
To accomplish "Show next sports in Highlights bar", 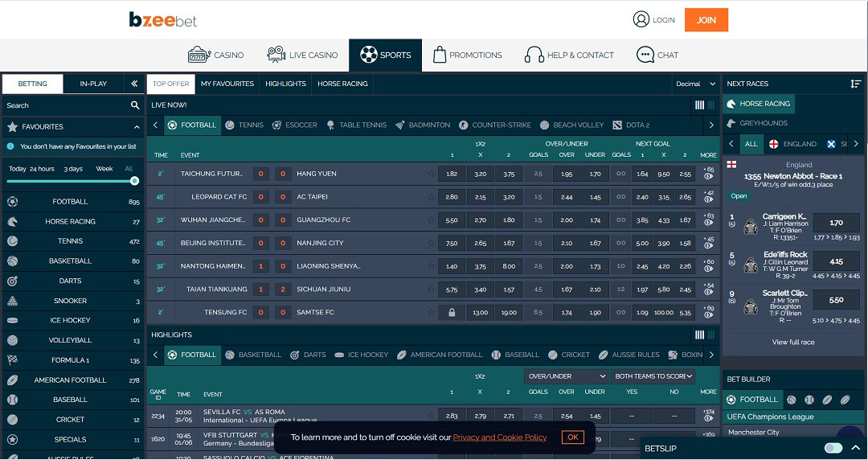I will (x=711, y=355).
